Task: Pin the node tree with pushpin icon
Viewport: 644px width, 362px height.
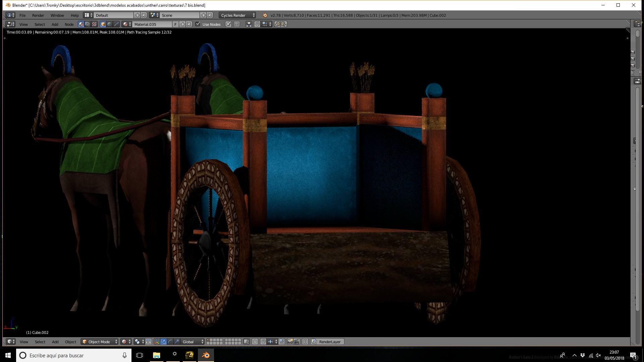Action: click(x=228, y=24)
